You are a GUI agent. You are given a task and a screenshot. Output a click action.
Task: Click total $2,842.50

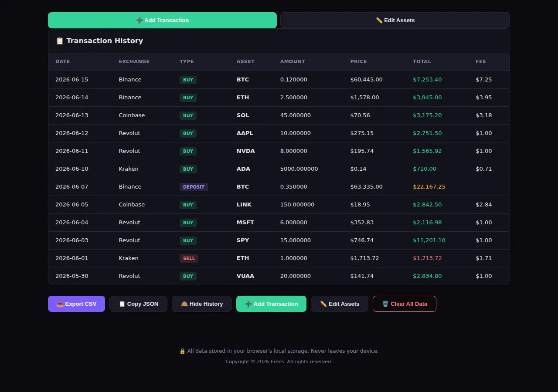click(x=427, y=205)
